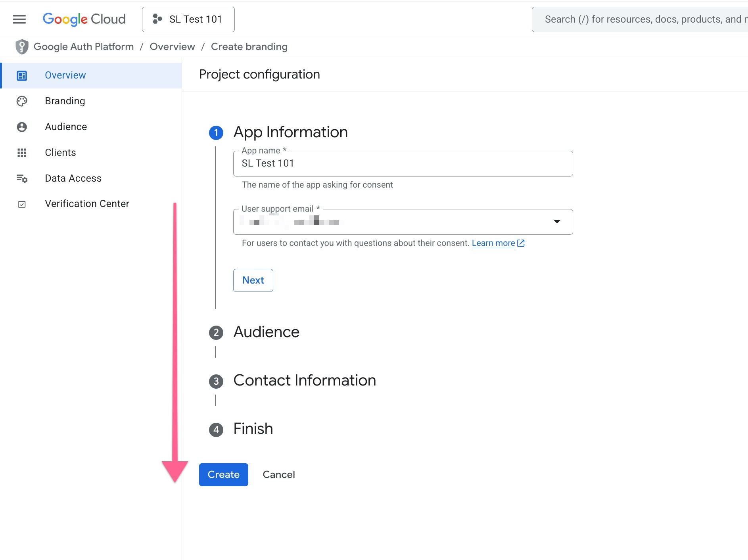Image resolution: width=748 pixels, height=560 pixels.
Task: Click the Data Access settings icon
Action: point(22,178)
